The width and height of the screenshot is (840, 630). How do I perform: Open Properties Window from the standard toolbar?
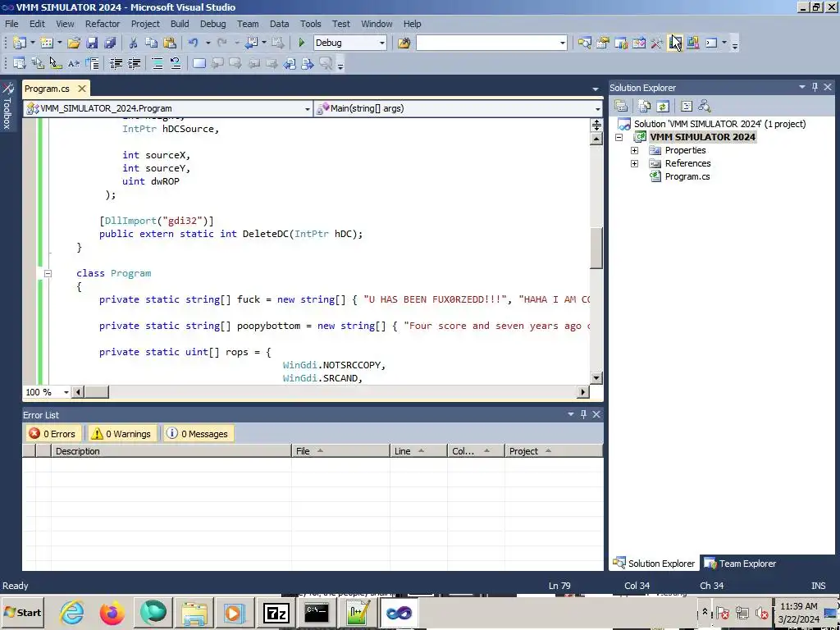(603, 43)
